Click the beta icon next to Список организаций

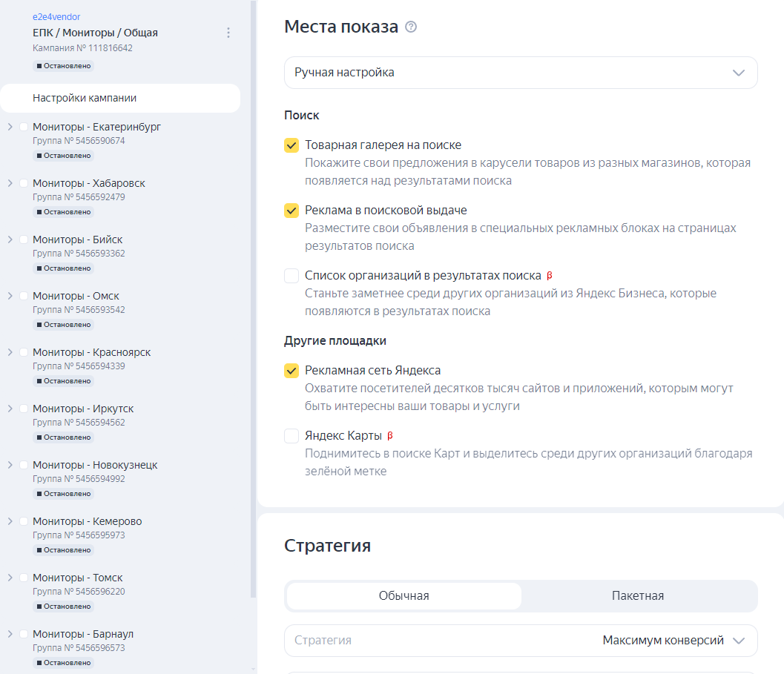(550, 276)
